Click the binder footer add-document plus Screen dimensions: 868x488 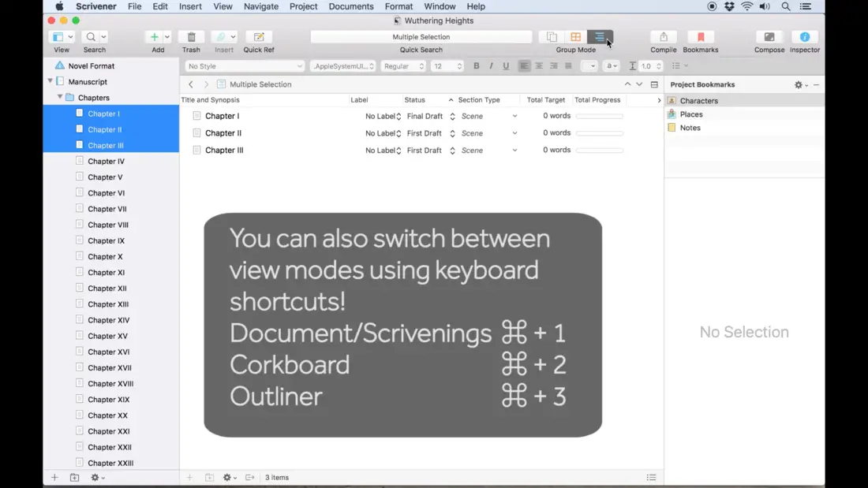click(54, 478)
